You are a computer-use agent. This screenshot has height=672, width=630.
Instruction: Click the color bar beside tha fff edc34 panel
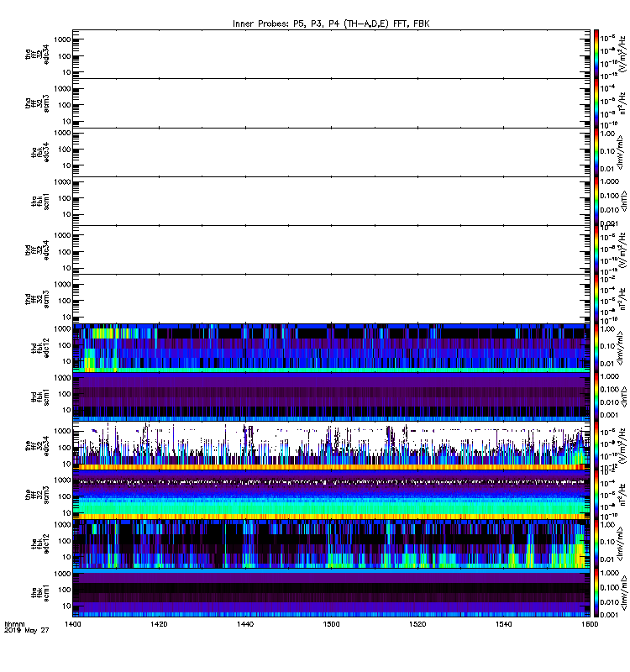click(x=596, y=55)
